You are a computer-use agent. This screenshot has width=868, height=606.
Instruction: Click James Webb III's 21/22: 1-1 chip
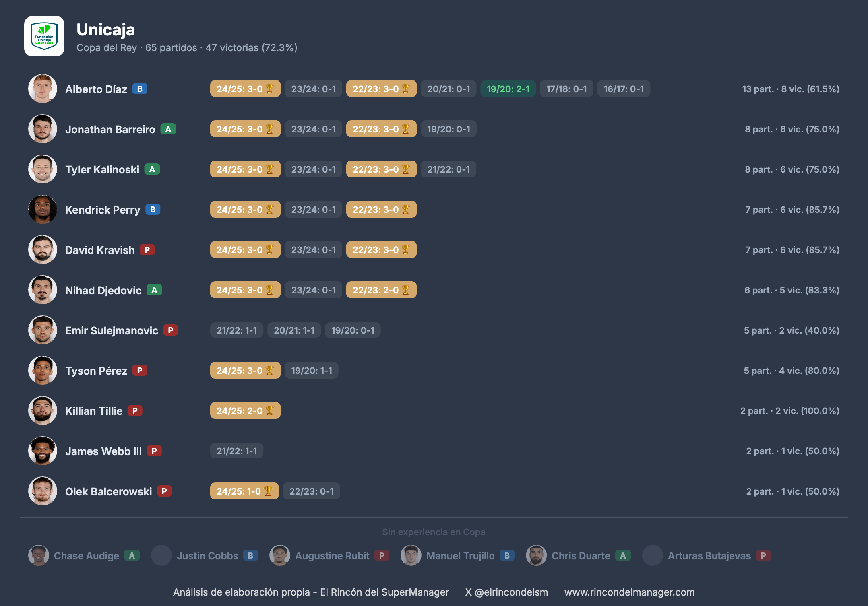236,451
